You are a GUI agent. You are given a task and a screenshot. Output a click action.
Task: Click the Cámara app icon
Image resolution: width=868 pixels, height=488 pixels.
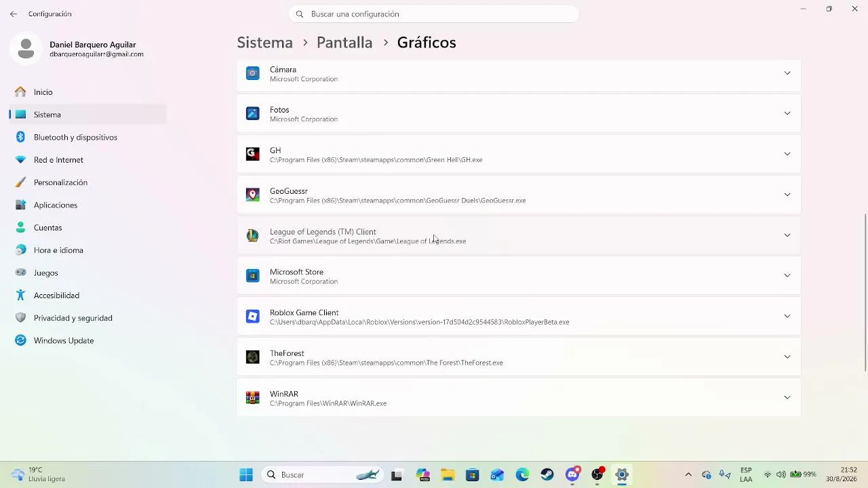click(252, 73)
